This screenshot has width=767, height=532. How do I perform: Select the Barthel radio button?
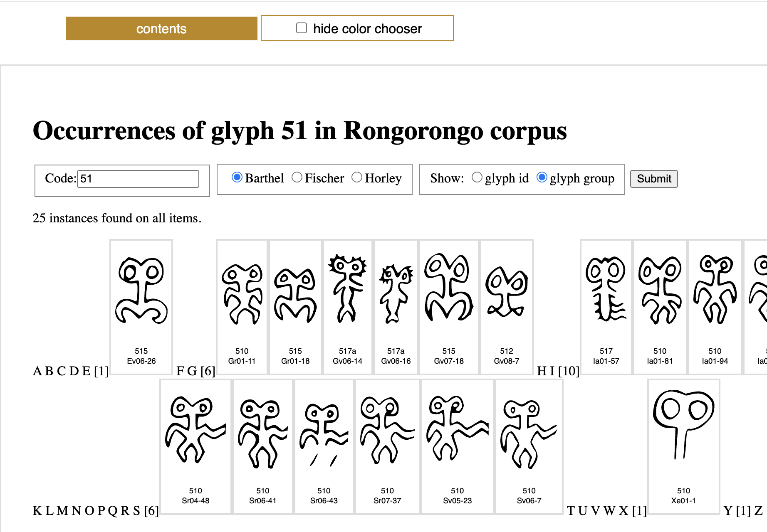237,177
